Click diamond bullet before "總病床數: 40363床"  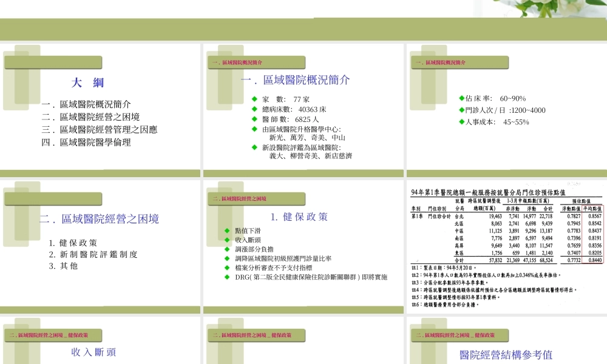pos(254,109)
